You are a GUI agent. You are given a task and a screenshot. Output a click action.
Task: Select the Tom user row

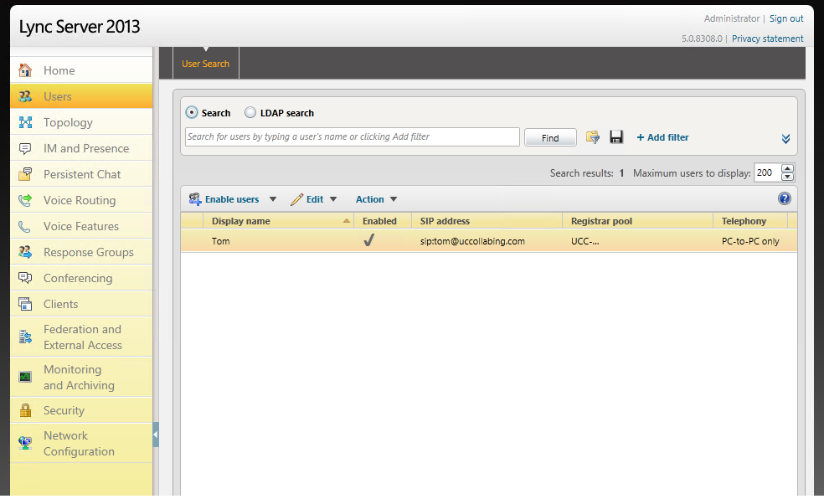(x=489, y=241)
